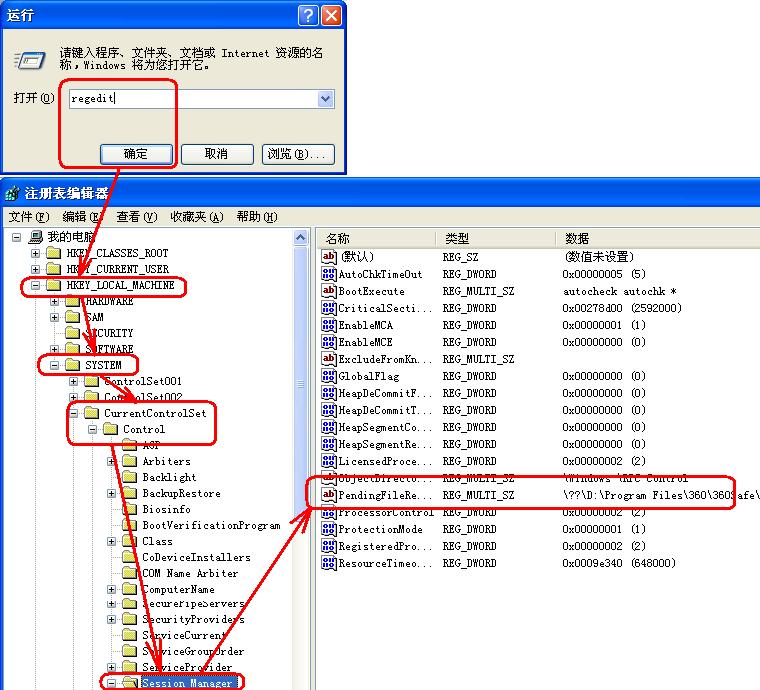Expand the HKEY_CURRENT_USER tree node
The height and width of the screenshot is (690, 760).
[x=36, y=269]
